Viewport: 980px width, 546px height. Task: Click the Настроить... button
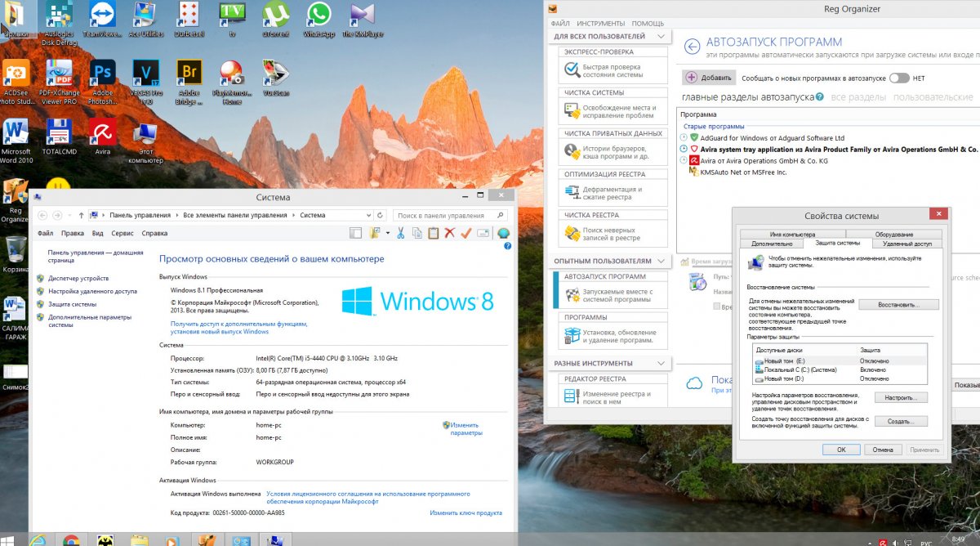pyautogui.click(x=901, y=397)
